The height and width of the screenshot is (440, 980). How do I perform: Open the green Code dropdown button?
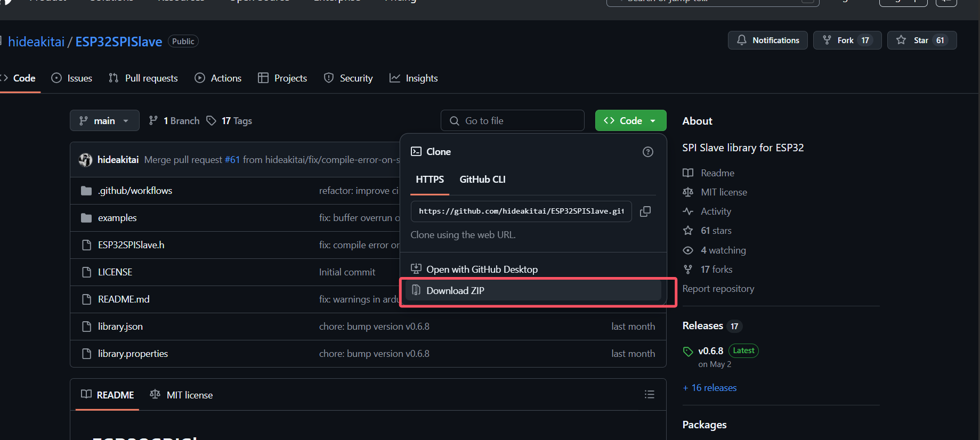point(630,121)
